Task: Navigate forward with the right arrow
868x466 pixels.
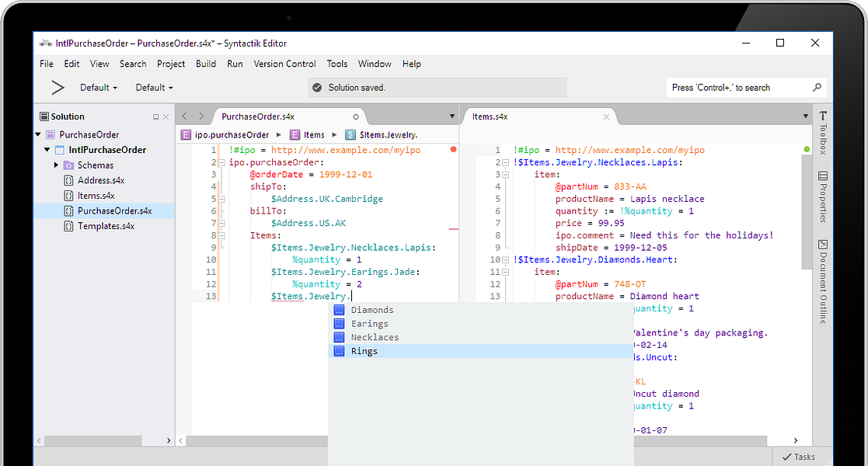Action: pyautogui.click(x=201, y=116)
